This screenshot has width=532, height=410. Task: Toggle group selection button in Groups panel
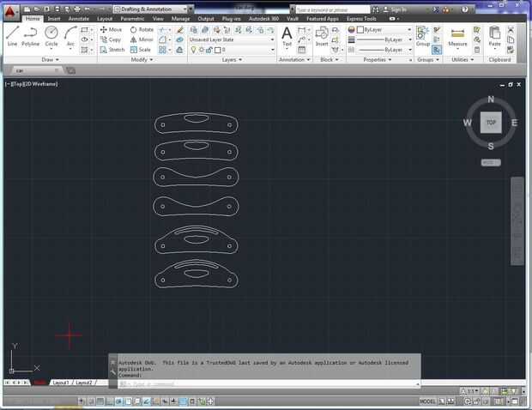pos(437,51)
